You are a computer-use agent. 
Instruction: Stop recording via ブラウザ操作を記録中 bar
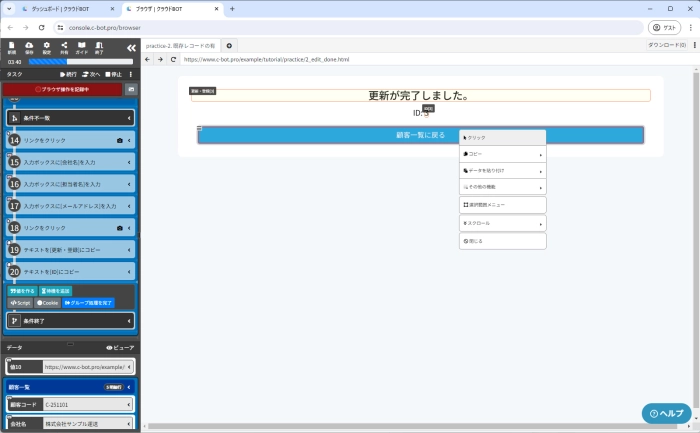[x=62, y=90]
